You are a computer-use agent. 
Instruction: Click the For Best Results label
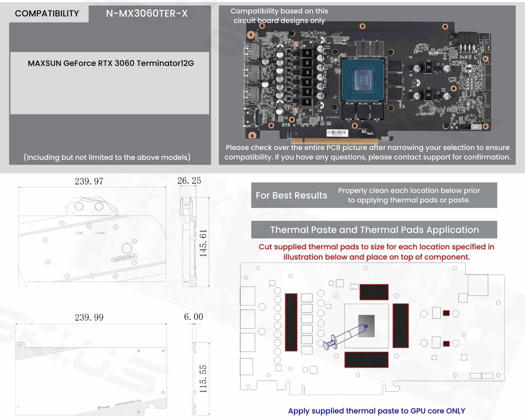[x=291, y=195]
